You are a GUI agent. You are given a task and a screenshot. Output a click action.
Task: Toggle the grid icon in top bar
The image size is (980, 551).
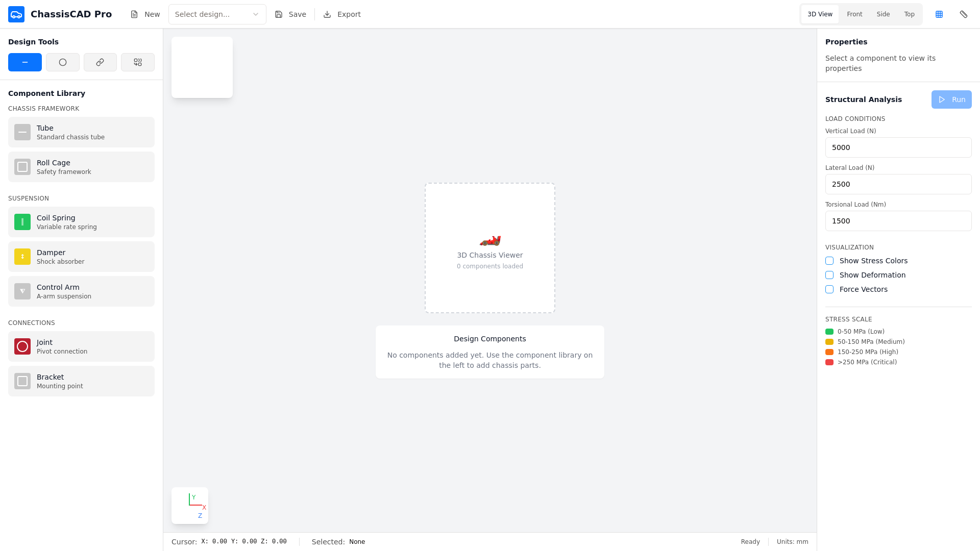coord(939,14)
